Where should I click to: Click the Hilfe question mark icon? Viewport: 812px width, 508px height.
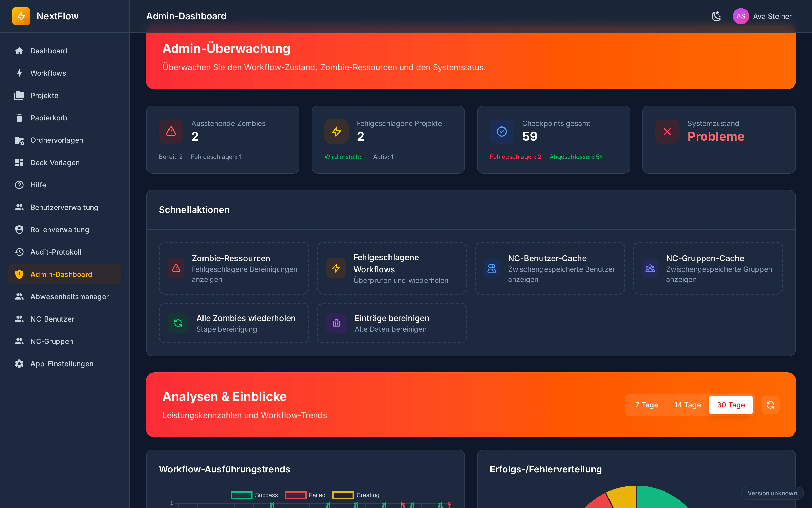pos(19,185)
